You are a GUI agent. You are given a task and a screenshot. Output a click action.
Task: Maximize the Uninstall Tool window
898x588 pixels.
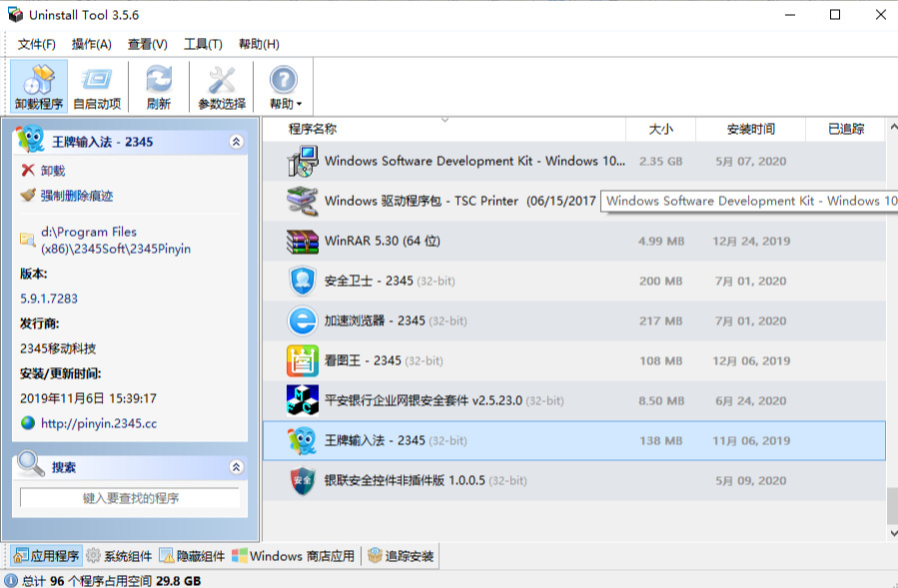[x=835, y=15]
